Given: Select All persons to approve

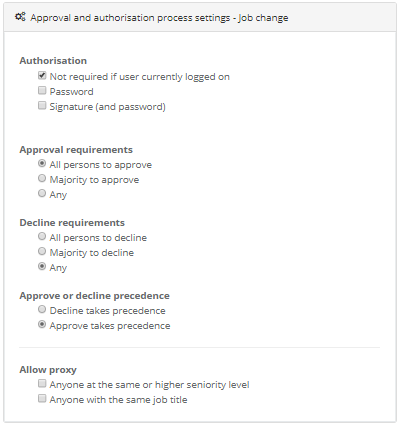Looking at the screenshot, I should (42, 163).
